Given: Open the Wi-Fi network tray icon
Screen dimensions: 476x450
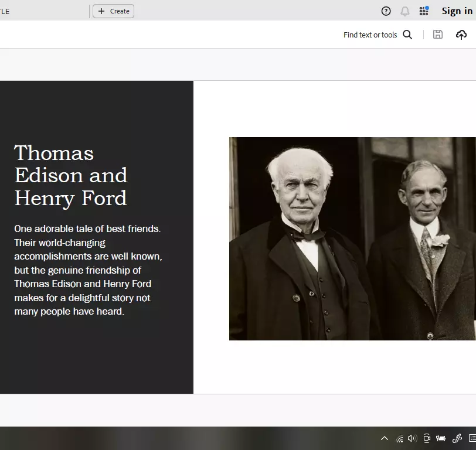Looking at the screenshot, I should (399, 438).
